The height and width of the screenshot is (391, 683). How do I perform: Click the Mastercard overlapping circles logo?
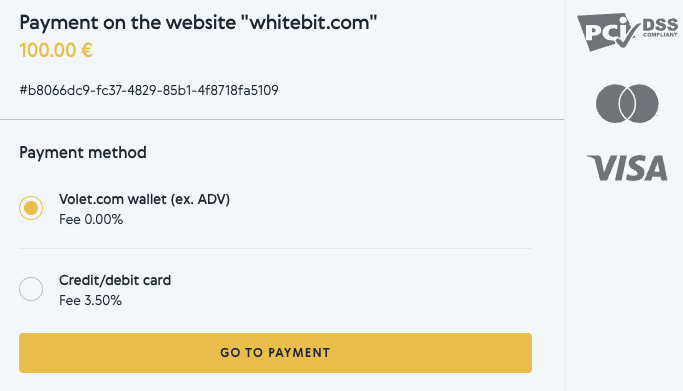click(x=627, y=104)
